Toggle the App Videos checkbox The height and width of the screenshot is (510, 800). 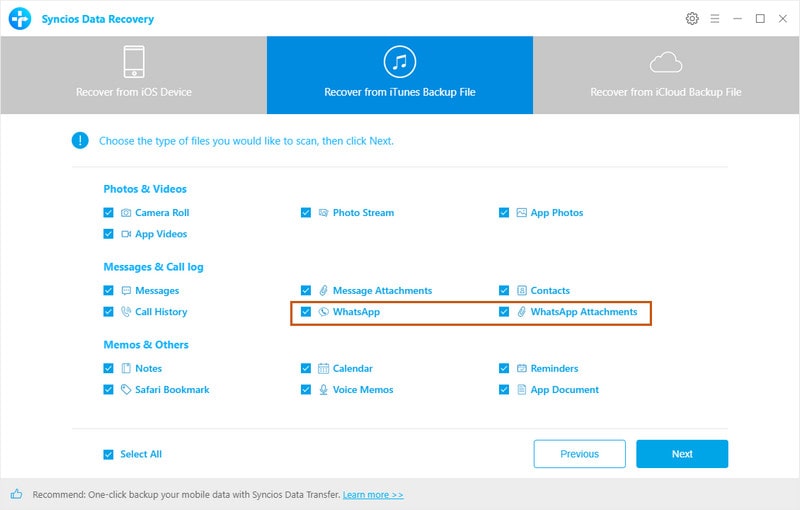(x=108, y=234)
